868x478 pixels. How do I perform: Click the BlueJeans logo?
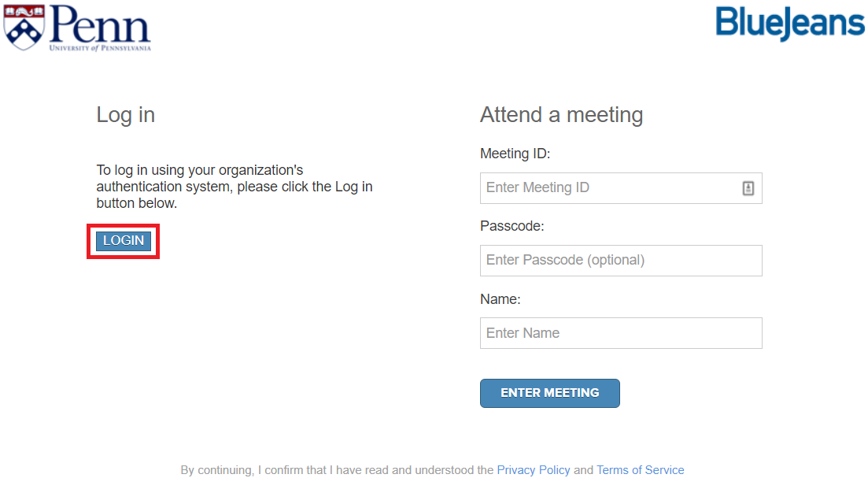789,22
